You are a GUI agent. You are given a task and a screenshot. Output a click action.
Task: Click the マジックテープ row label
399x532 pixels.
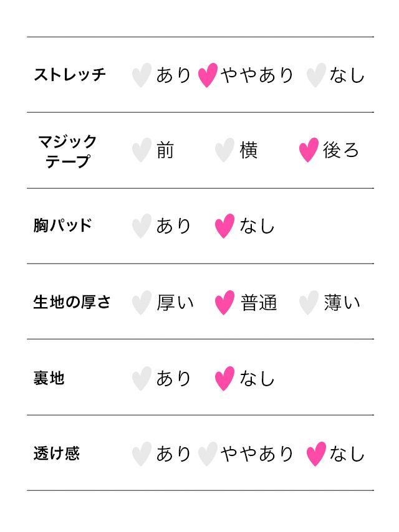[68, 151]
